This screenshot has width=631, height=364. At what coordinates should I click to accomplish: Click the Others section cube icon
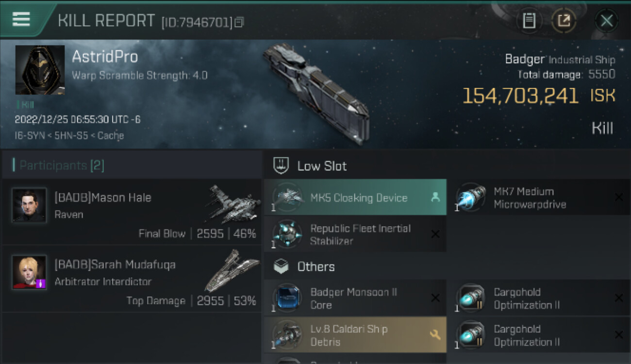(x=282, y=266)
